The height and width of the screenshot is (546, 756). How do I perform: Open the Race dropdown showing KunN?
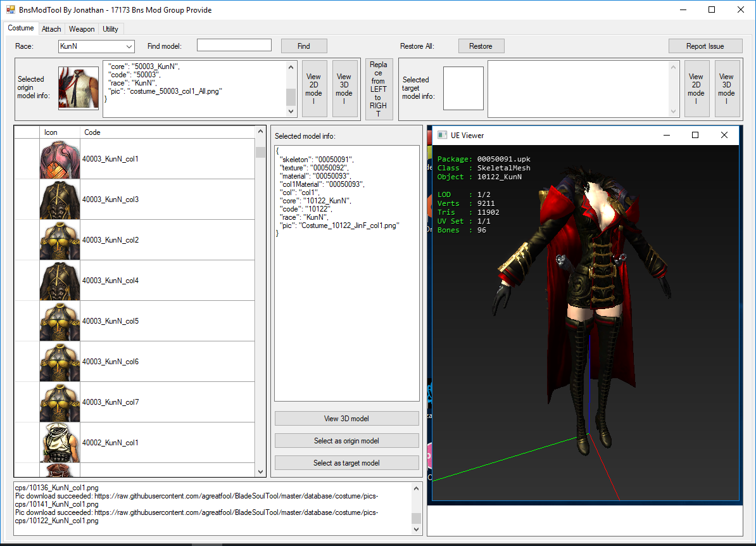[96, 46]
